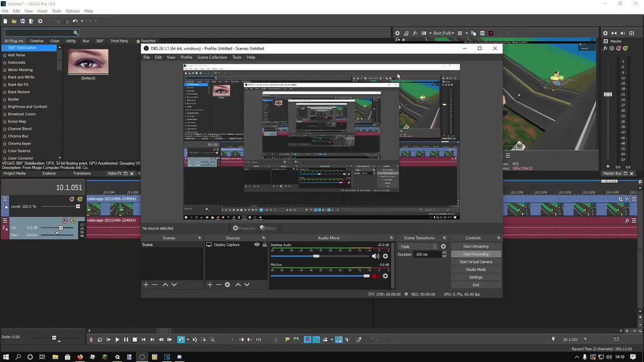Open Scene Collection menu in OBS

[x=212, y=57]
